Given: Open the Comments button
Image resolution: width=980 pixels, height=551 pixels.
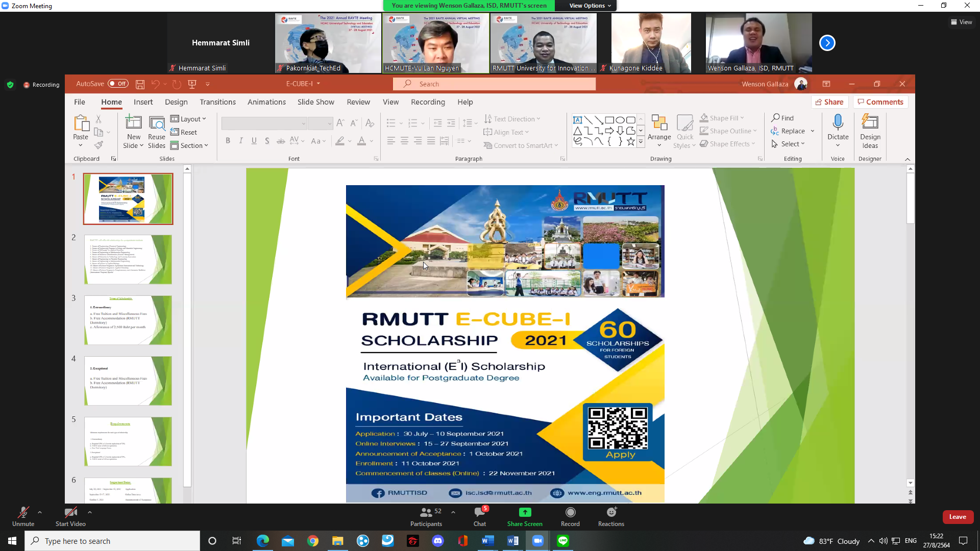Looking at the screenshot, I should click(880, 102).
